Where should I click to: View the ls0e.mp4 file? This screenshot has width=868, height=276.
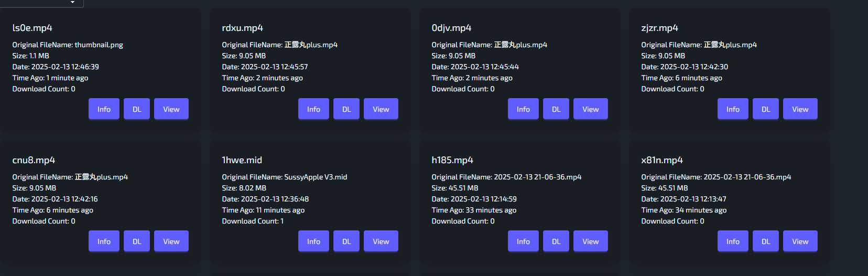[171, 109]
